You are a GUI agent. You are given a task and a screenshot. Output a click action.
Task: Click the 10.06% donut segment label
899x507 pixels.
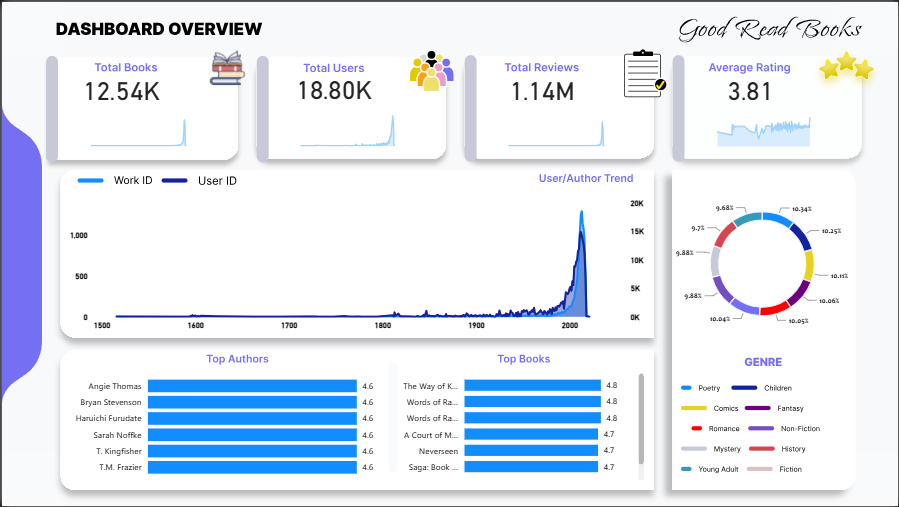829,301
